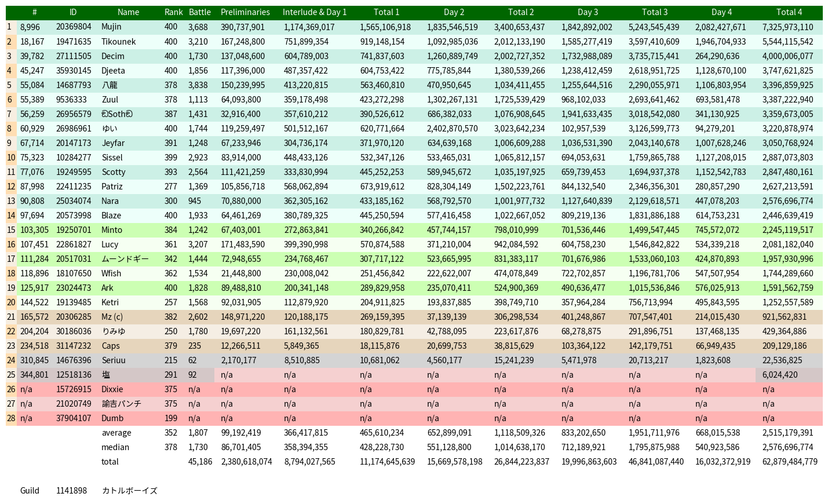Select the name cell "Djeeta"
The image size is (828, 504).
click(x=114, y=71)
